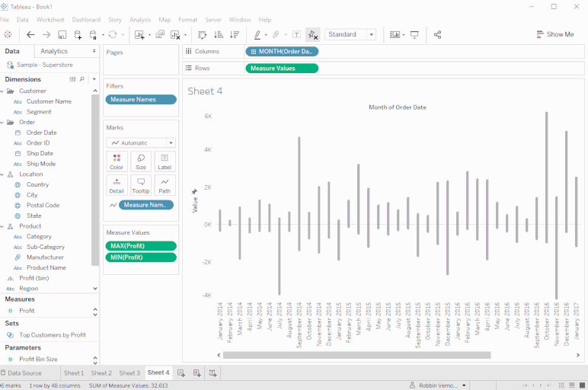Switch to the Analytics pane tab
The image size is (588, 390).
click(54, 51)
